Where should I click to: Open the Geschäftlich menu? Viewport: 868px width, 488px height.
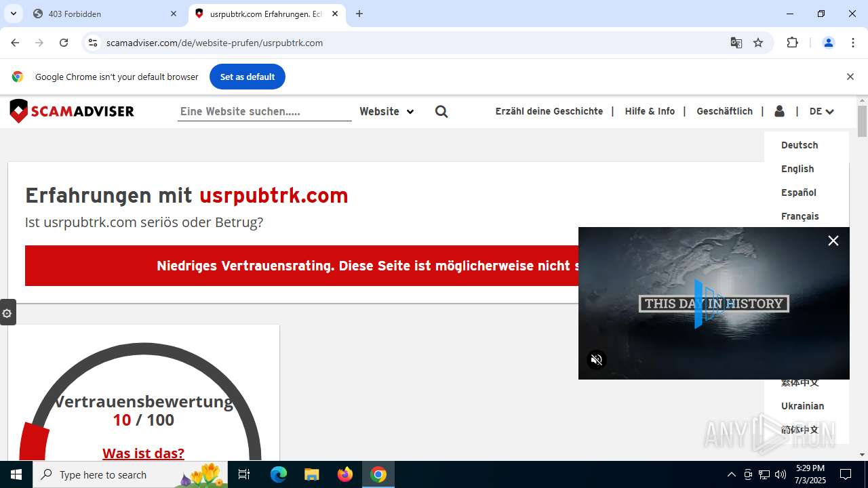724,111
